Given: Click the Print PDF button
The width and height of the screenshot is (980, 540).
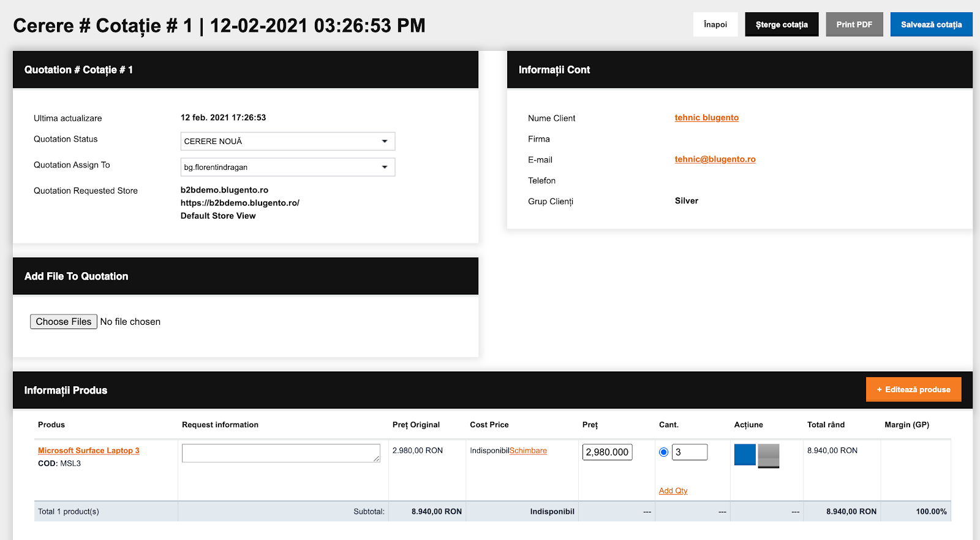Looking at the screenshot, I should [x=854, y=25].
